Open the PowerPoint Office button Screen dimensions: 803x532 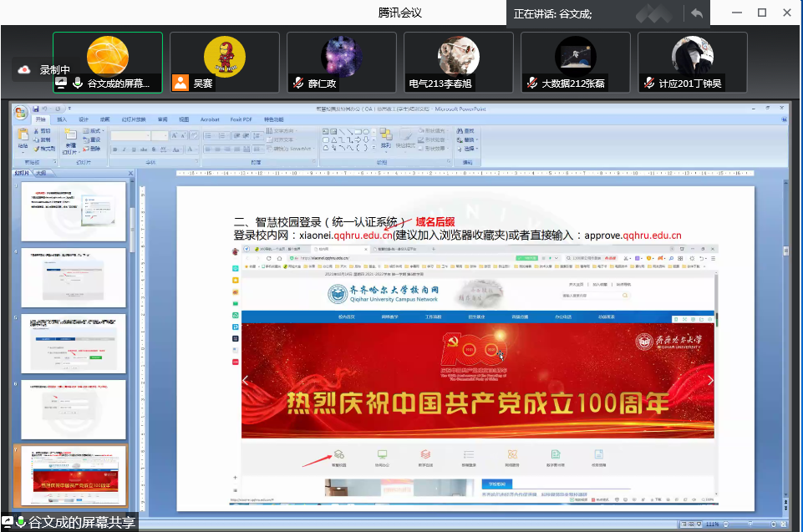click(x=21, y=113)
